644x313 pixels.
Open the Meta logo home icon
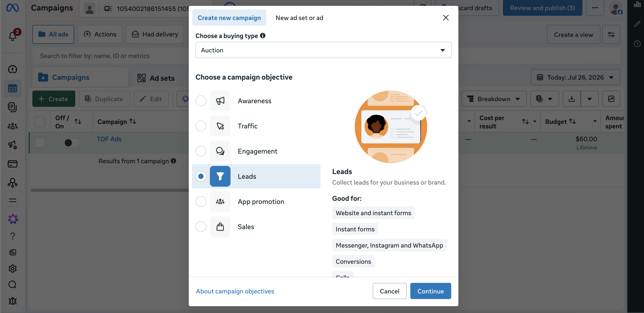13,8
